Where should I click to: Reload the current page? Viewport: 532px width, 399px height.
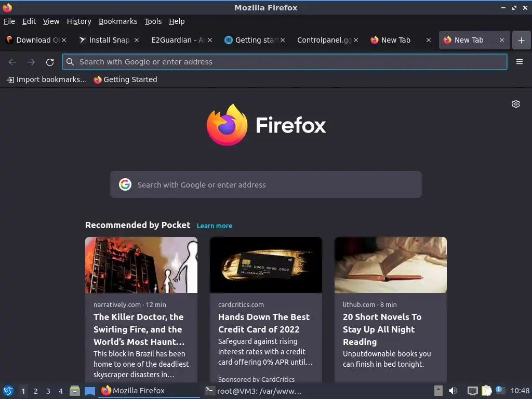(50, 62)
